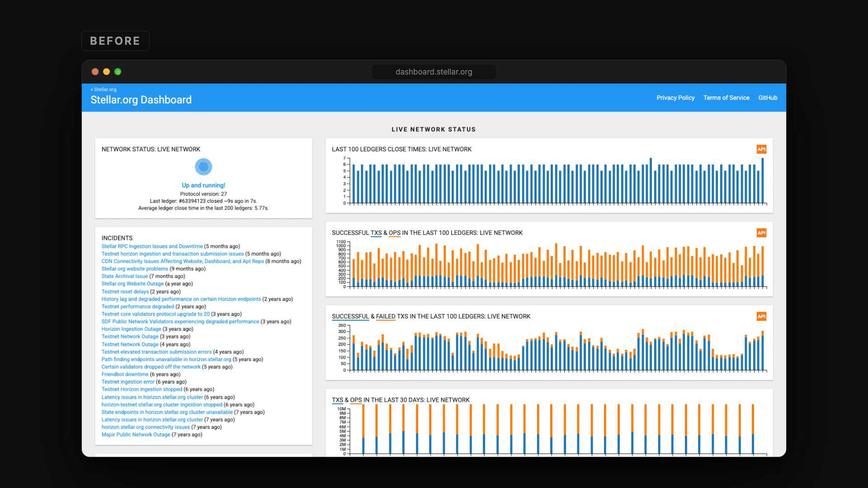Click the green window maximize dot
This screenshot has height=488, width=868.
(118, 71)
